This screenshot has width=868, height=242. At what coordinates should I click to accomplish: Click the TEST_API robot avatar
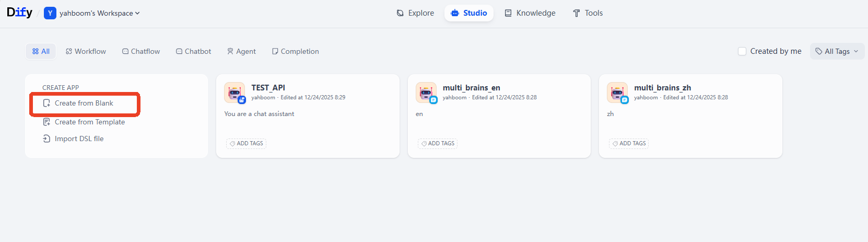[234, 93]
